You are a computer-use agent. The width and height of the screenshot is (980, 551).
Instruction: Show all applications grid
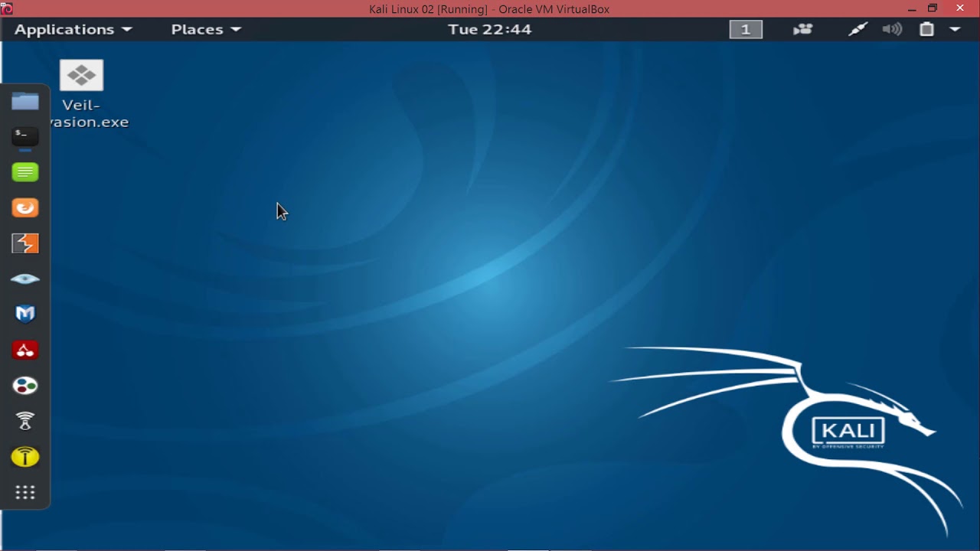click(x=25, y=492)
